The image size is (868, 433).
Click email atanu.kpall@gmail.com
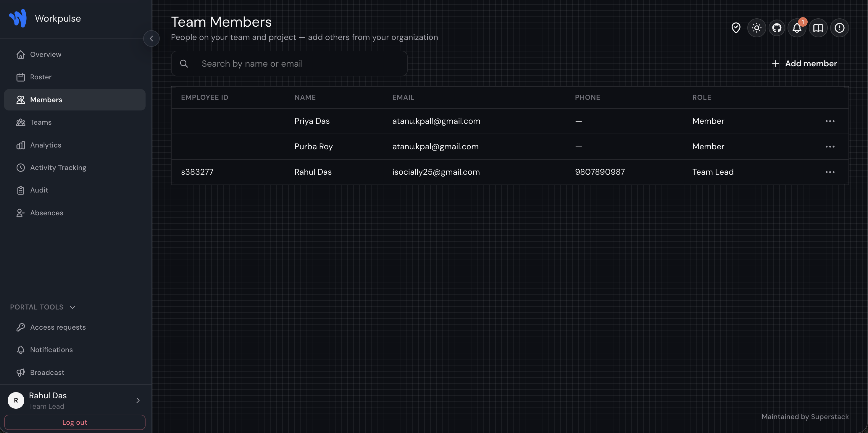(x=436, y=121)
